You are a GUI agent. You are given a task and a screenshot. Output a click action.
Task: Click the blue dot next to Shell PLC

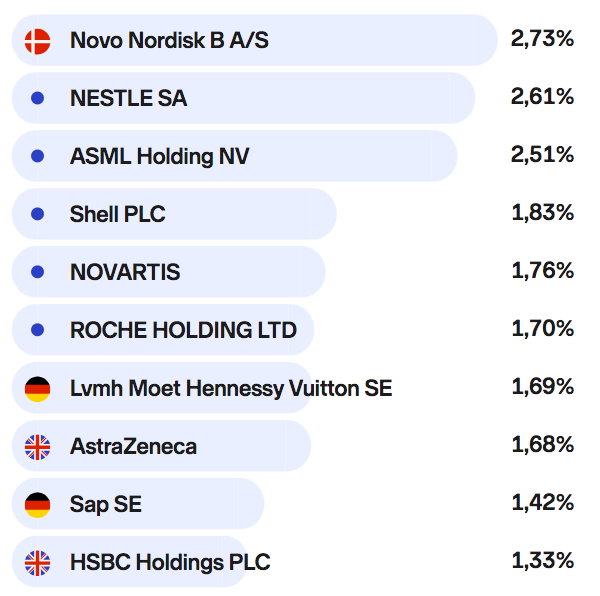pos(37,214)
